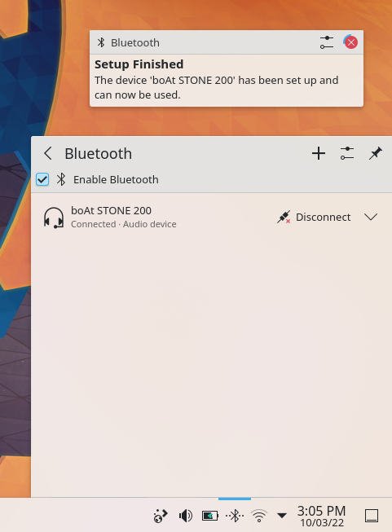This screenshot has height=532, width=392.
Task: Uncheck the Enable Bluetooth checkbox
Action: [x=42, y=179]
